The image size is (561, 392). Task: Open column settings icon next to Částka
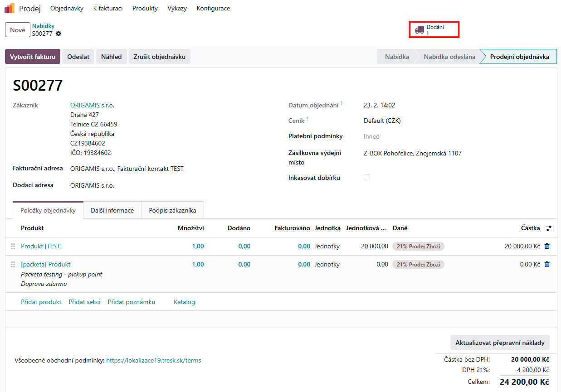click(549, 228)
